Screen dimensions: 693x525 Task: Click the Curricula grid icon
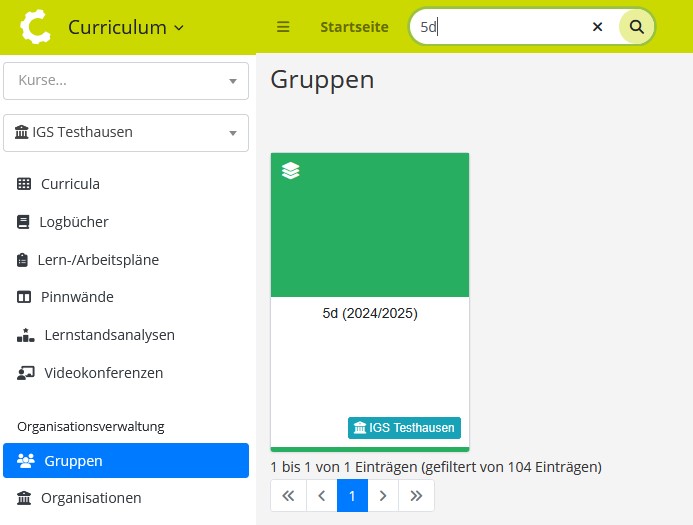[x=24, y=184]
